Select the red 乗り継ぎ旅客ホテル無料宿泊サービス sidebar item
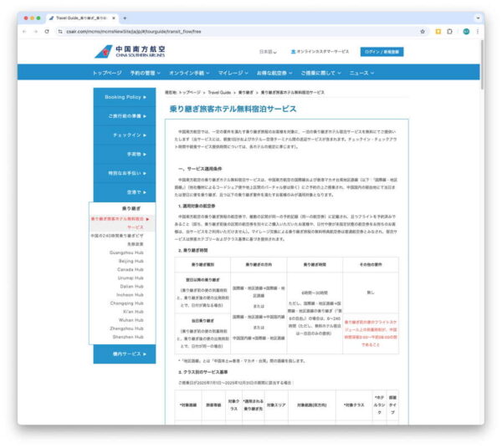Viewport: 502px width, 448px height. click(x=120, y=223)
